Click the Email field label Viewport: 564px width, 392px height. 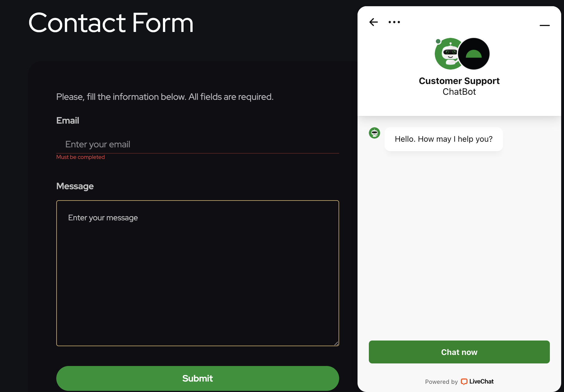coord(68,120)
